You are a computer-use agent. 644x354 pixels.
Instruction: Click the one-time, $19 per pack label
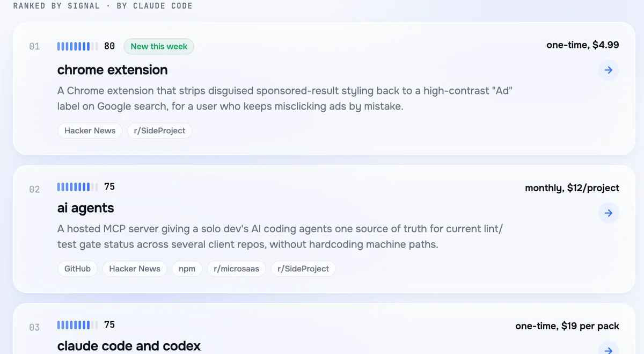click(x=567, y=326)
